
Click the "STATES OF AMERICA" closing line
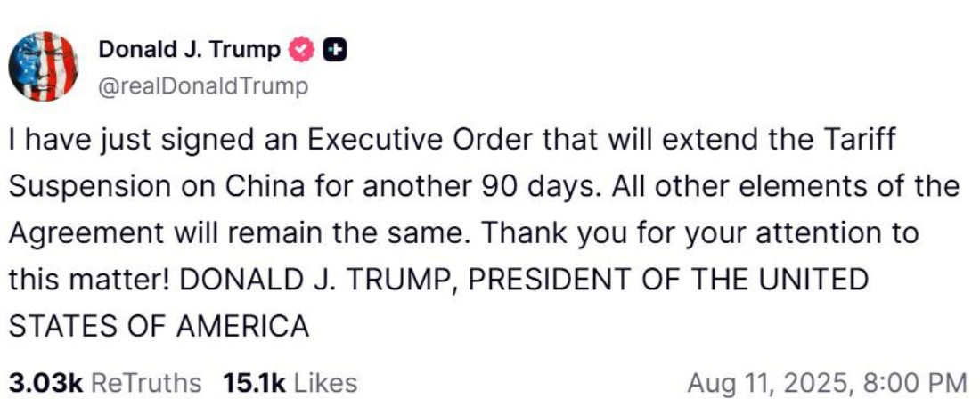click(159, 326)
